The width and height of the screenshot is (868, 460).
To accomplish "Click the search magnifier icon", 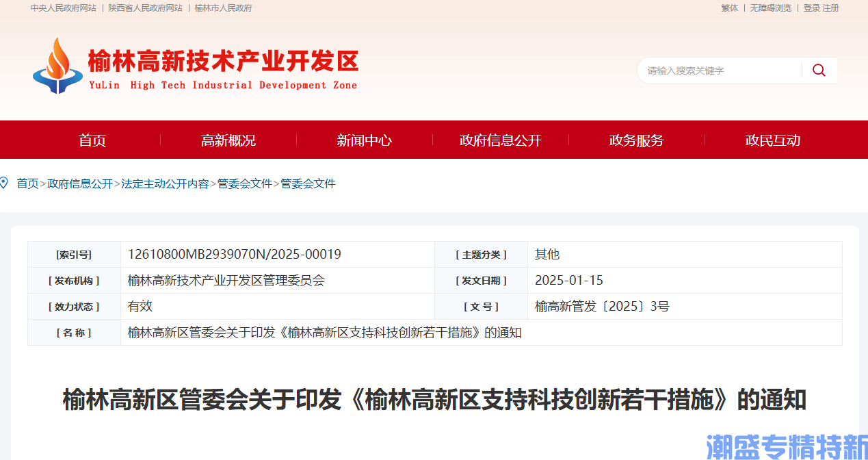I will pyautogui.click(x=819, y=70).
